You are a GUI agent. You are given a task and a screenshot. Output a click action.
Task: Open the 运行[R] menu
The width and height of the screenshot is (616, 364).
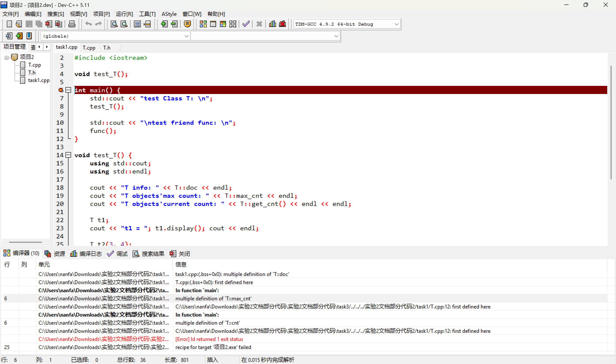pos(124,14)
